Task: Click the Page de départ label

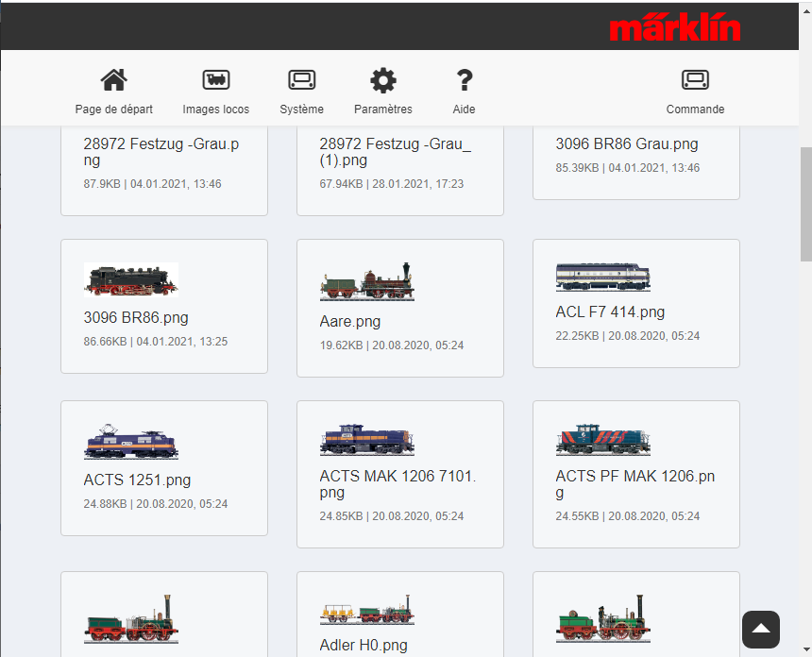Action: pyautogui.click(x=114, y=109)
